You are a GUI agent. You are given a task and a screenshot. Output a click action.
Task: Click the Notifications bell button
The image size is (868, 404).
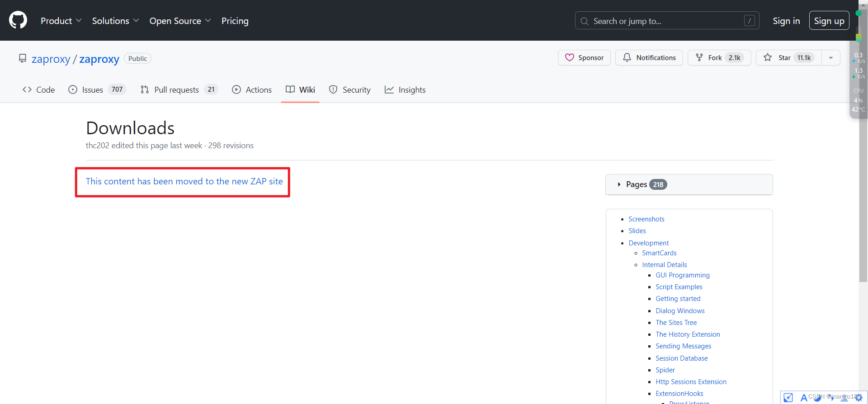(x=649, y=58)
